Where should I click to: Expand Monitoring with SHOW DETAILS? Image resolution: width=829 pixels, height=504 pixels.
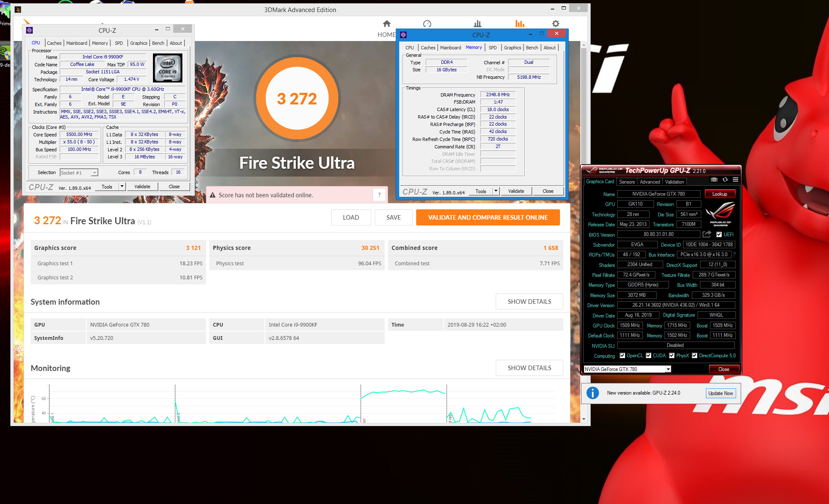pos(529,368)
